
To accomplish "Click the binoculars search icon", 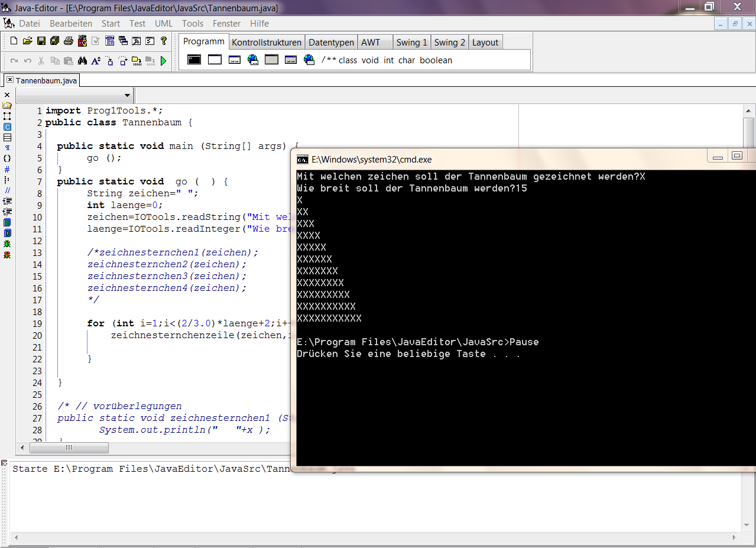I will [82, 61].
